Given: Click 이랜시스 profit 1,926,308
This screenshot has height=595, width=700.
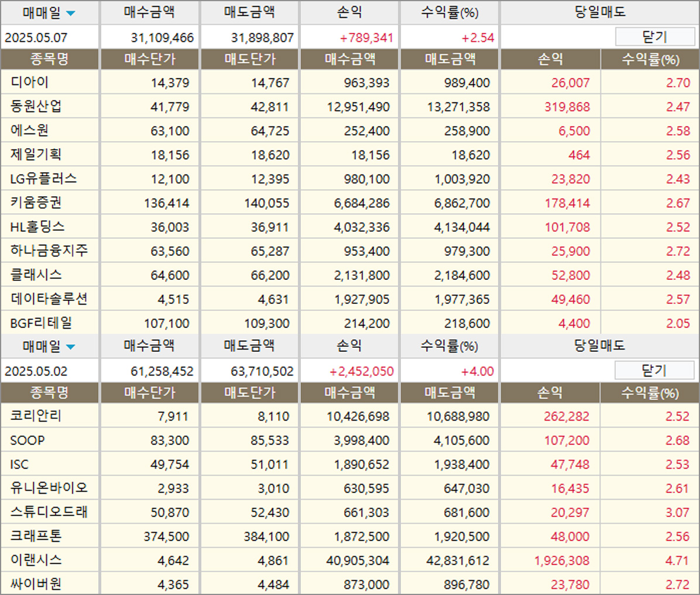Looking at the screenshot, I should [562, 560].
